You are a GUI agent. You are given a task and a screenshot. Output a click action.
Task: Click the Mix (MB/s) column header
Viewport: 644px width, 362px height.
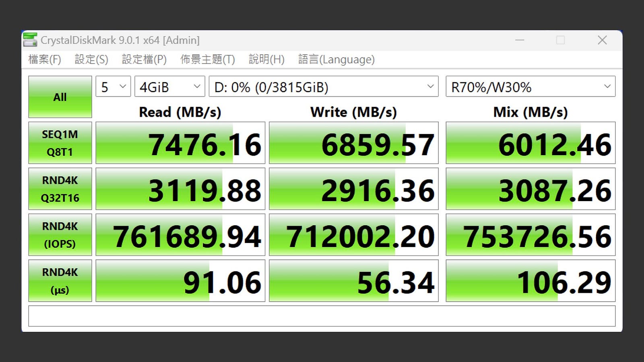(x=530, y=112)
